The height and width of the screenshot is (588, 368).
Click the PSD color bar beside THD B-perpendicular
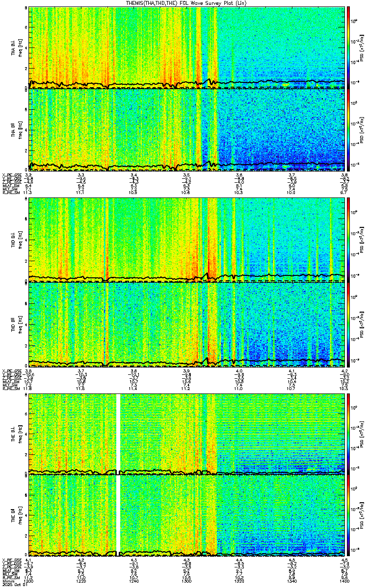(x=349, y=240)
